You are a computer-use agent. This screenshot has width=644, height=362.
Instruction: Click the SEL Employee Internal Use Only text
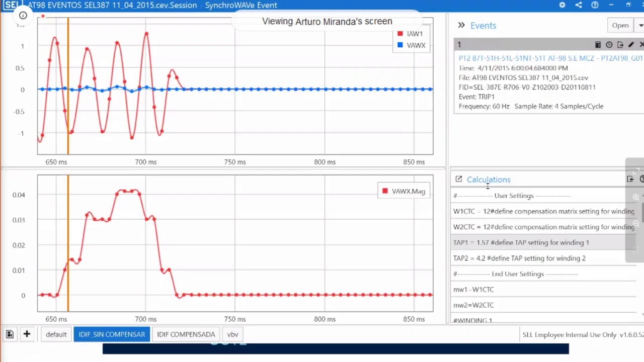coord(570,334)
